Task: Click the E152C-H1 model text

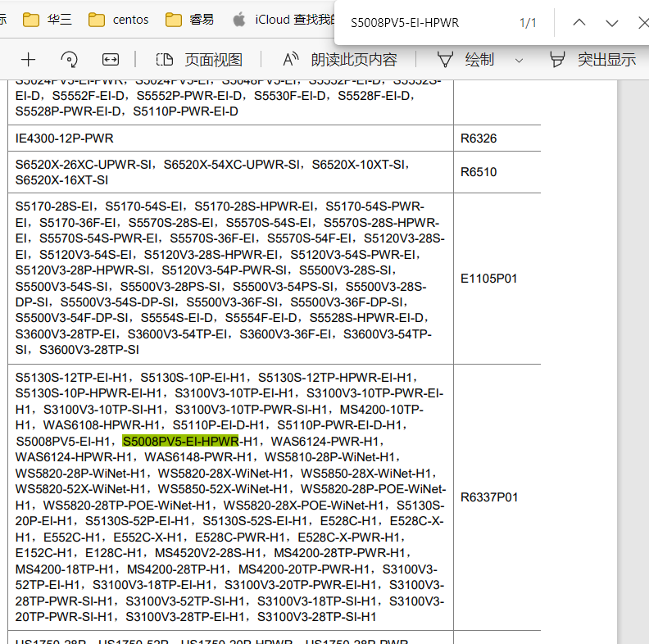Action: [44, 553]
